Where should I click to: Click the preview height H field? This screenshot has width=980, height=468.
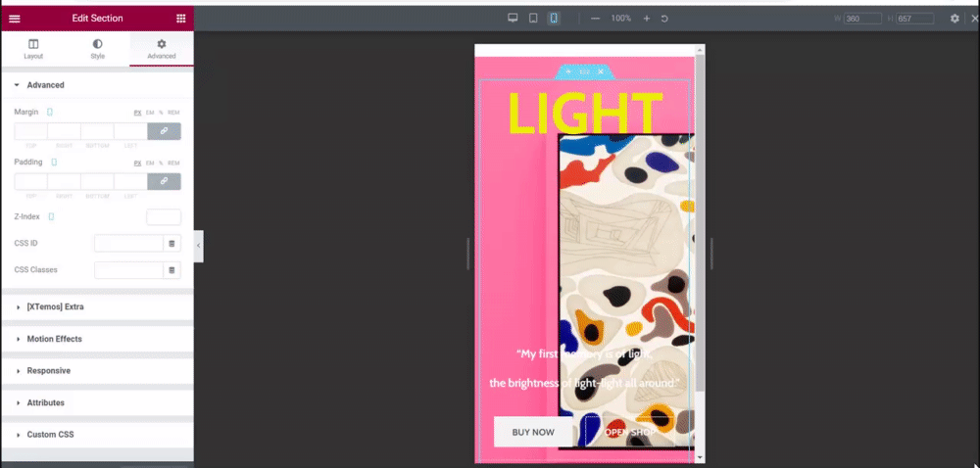(x=915, y=19)
